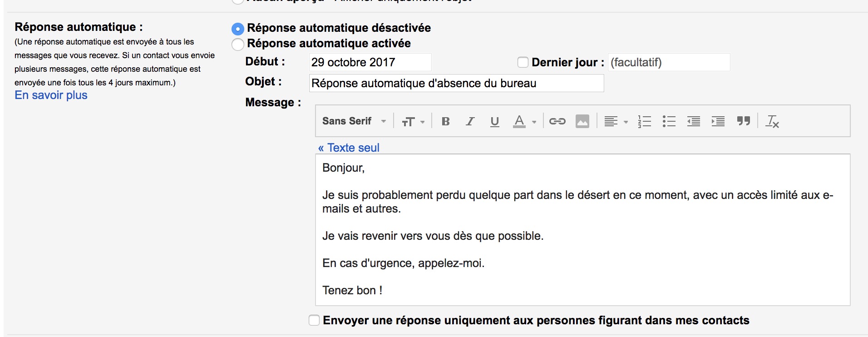Viewport: 868px width, 337px height.
Task: Create a bulleted list in message
Action: coord(669,121)
